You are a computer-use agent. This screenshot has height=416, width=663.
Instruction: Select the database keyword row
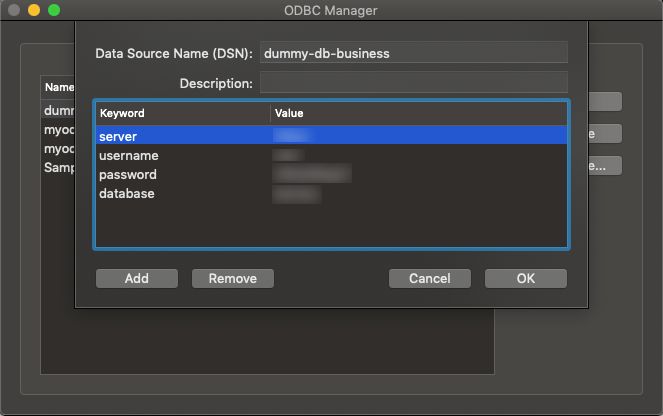pos(331,193)
